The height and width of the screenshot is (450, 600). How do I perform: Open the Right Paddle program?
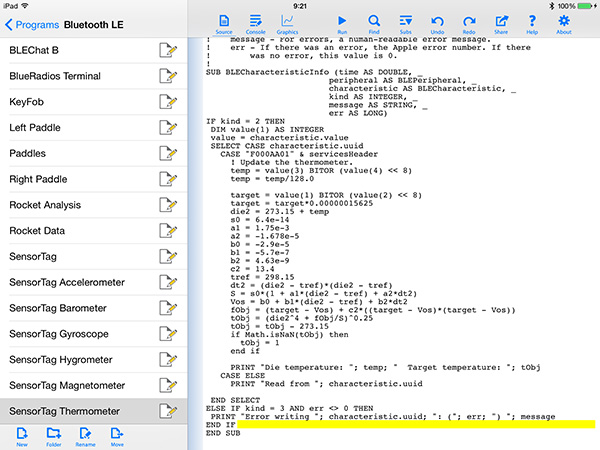click(x=94, y=179)
